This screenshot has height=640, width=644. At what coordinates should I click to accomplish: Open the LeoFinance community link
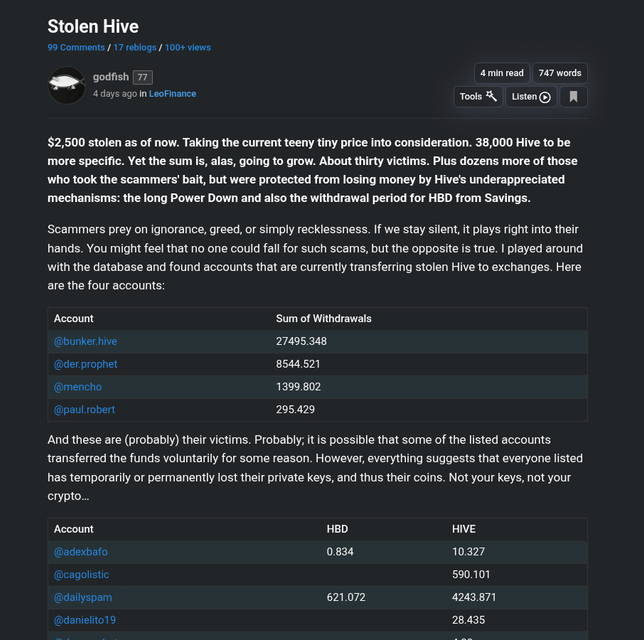point(172,94)
